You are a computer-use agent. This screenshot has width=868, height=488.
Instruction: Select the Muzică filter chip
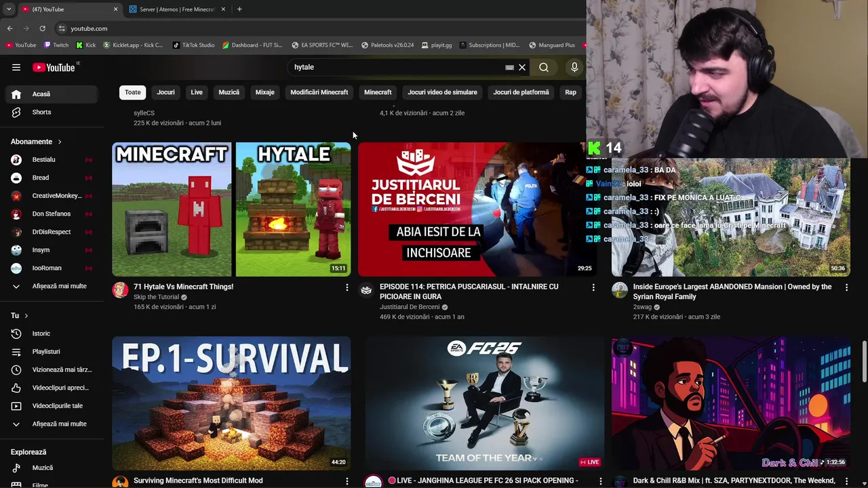[x=229, y=92]
